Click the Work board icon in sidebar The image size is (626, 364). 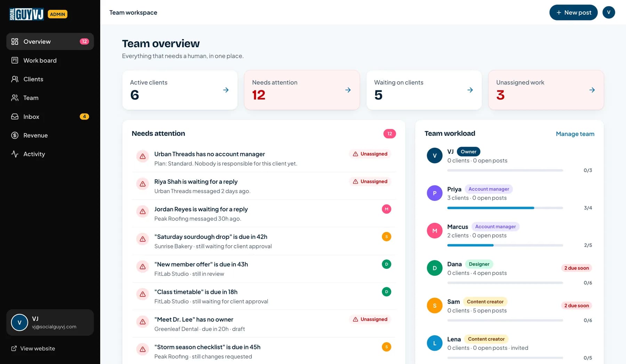click(x=15, y=60)
